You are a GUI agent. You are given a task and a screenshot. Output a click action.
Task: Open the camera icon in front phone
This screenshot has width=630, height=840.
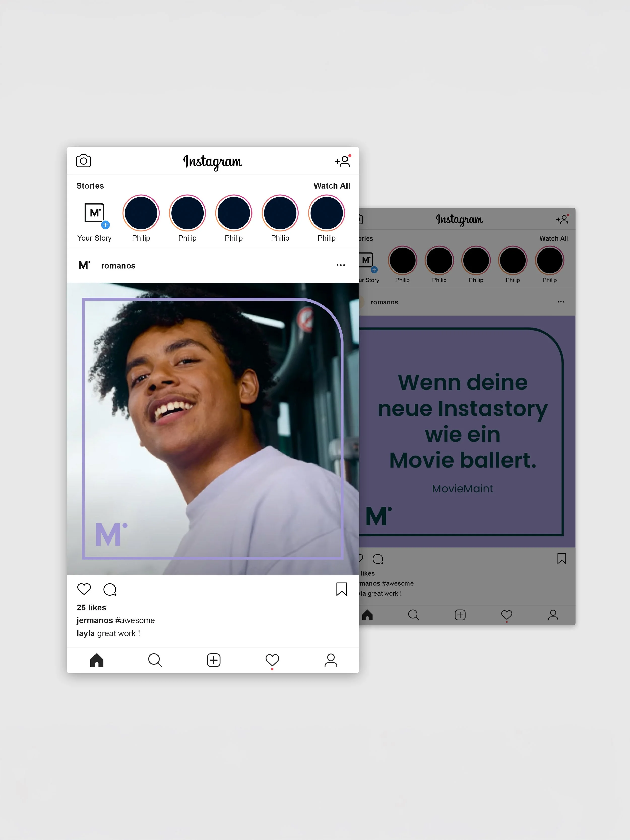pyautogui.click(x=83, y=161)
